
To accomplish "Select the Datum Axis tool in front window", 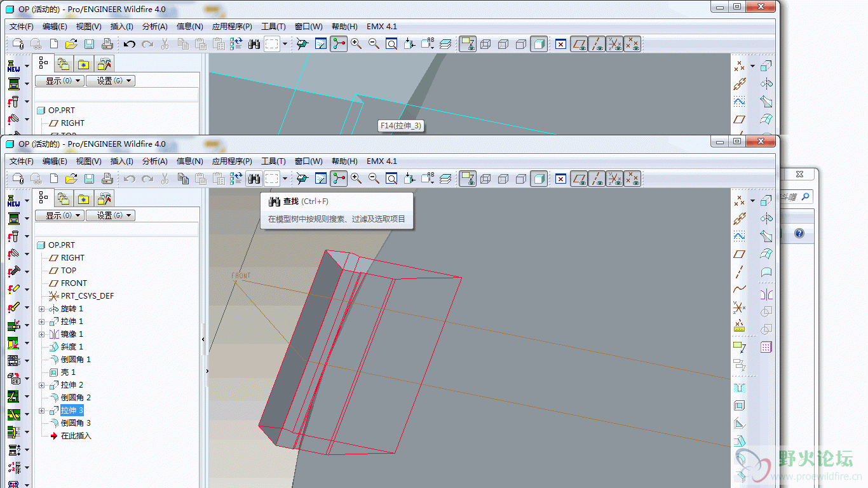I will [739, 271].
